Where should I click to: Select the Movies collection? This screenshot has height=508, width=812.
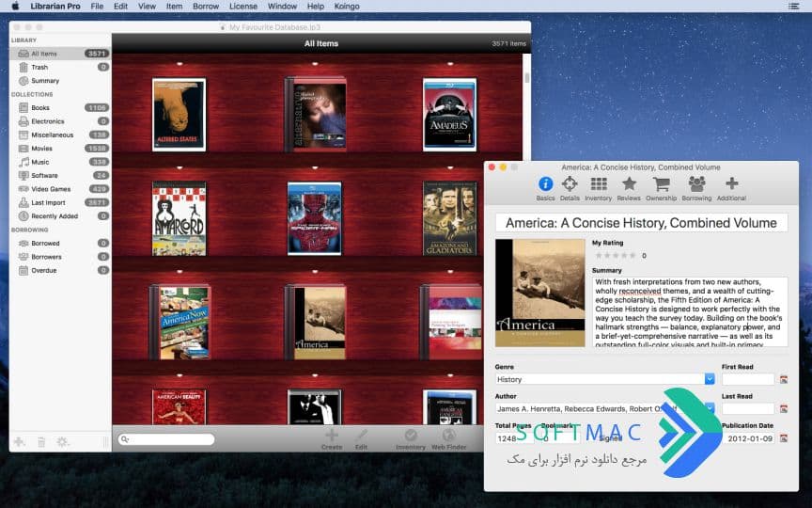tap(60, 149)
